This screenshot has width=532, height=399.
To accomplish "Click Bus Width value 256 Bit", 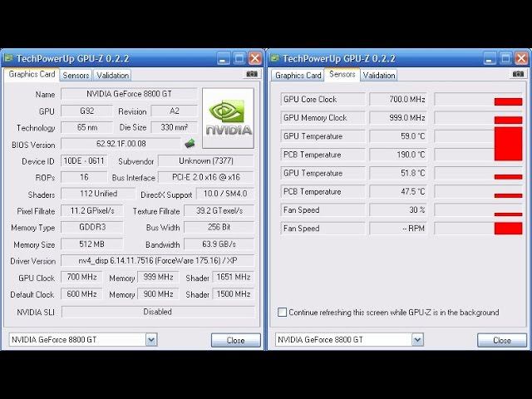I will click(219, 227).
